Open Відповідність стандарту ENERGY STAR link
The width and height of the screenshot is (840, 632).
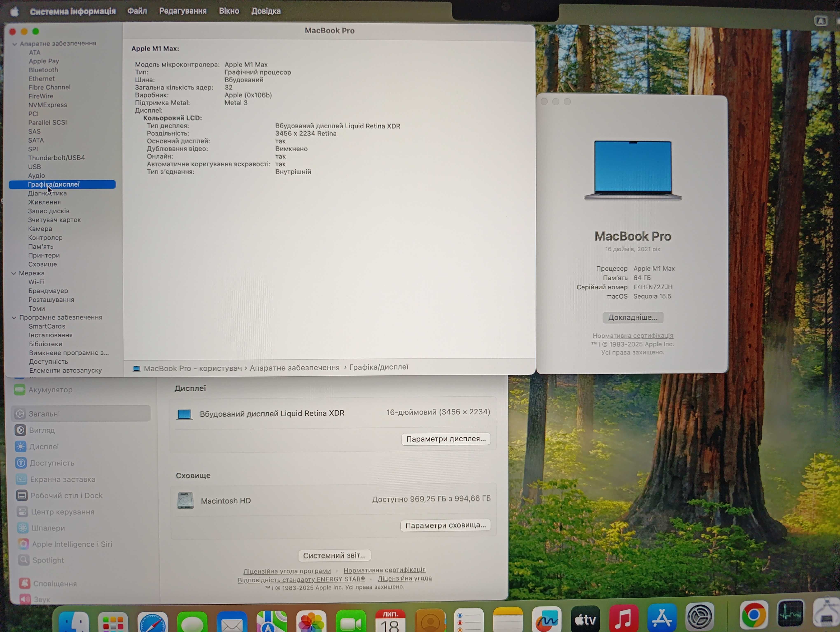click(x=301, y=579)
